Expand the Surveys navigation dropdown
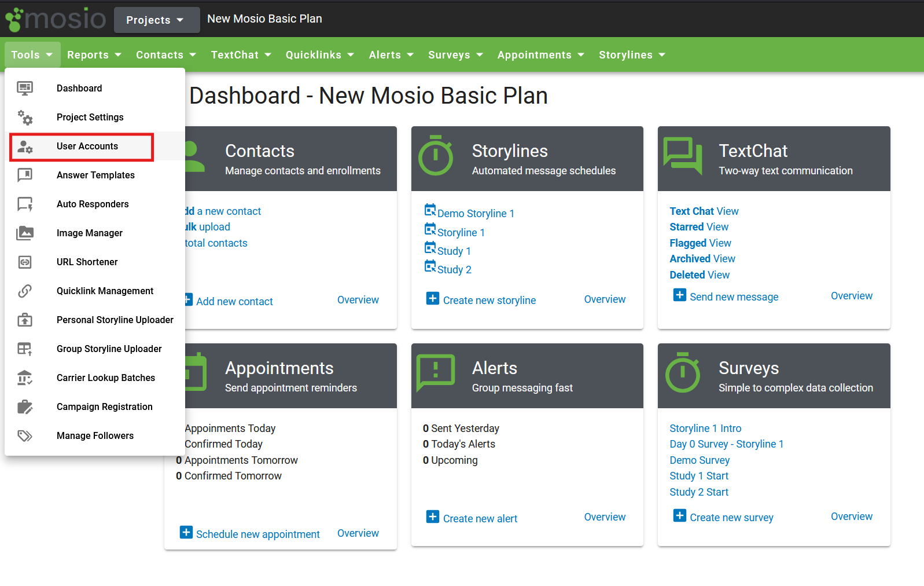This screenshot has width=924, height=586. click(x=456, y=55)
